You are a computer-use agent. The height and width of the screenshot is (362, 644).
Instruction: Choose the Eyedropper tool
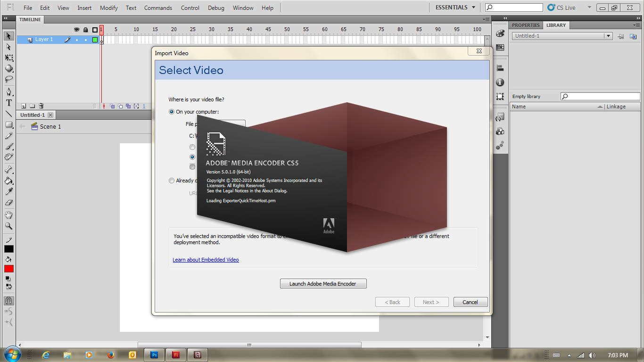9,191
